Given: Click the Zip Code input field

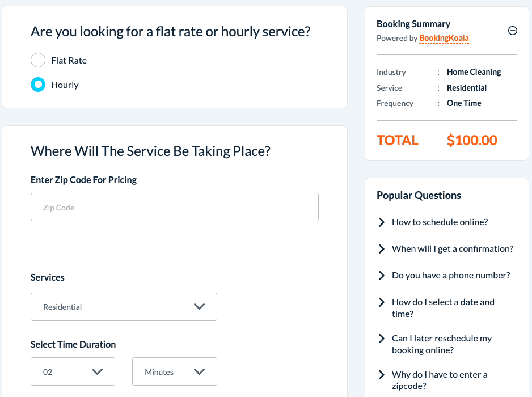Looking at the screenshot, I should [x=175, y=208].
